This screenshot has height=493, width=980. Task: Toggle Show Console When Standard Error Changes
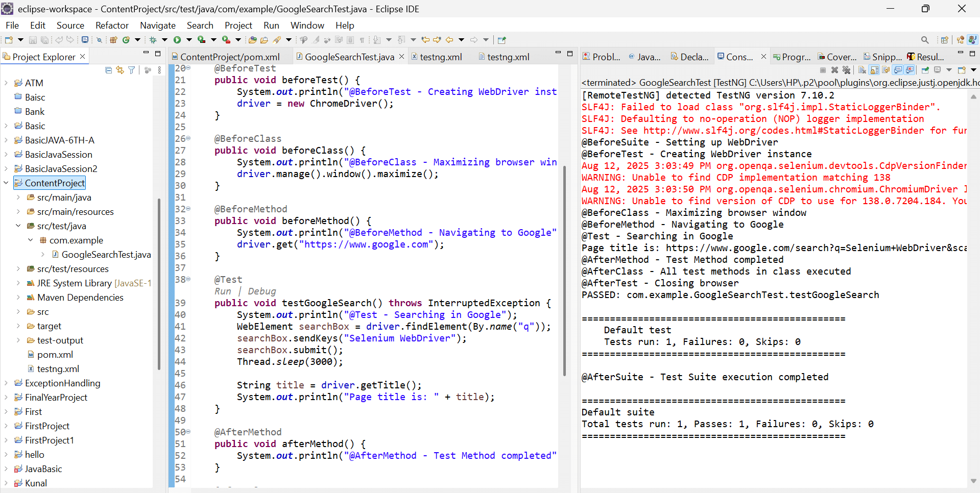click(x=910, y=70)
